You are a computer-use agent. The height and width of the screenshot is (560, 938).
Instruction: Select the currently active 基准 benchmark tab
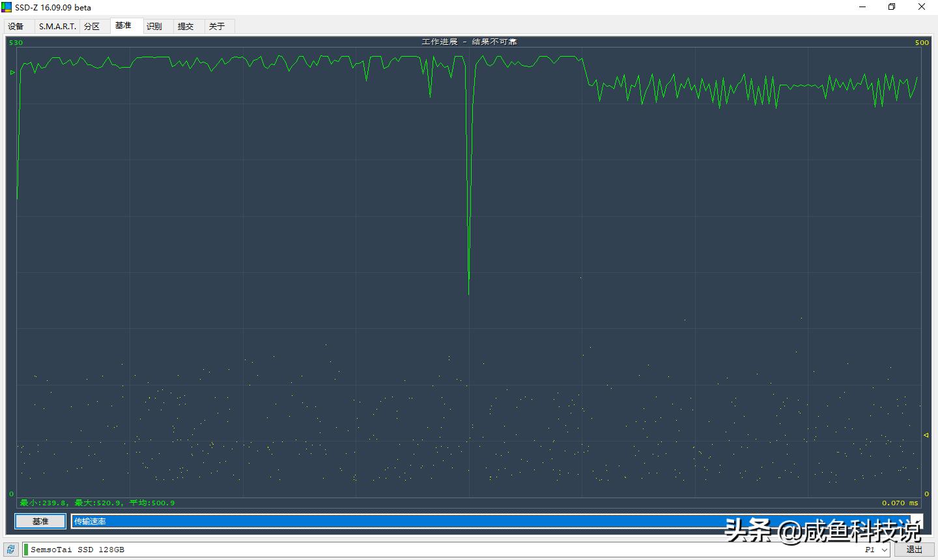click(124, 25)
